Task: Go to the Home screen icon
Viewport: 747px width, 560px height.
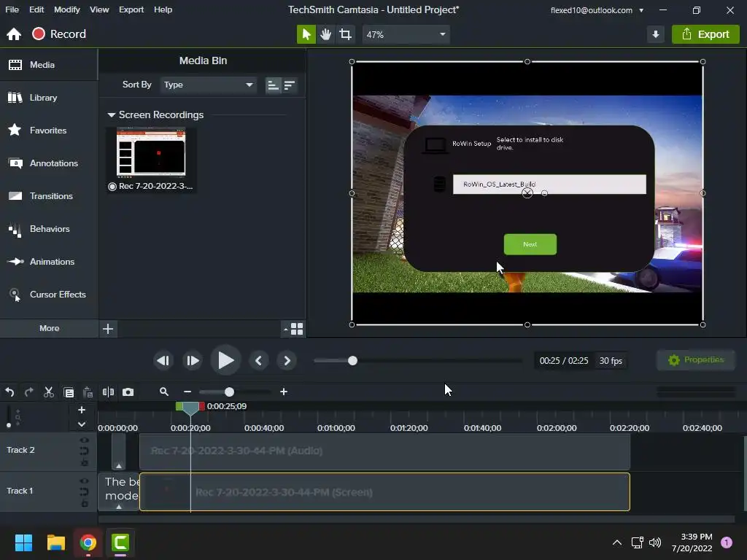Action: (x=14, y=34)
